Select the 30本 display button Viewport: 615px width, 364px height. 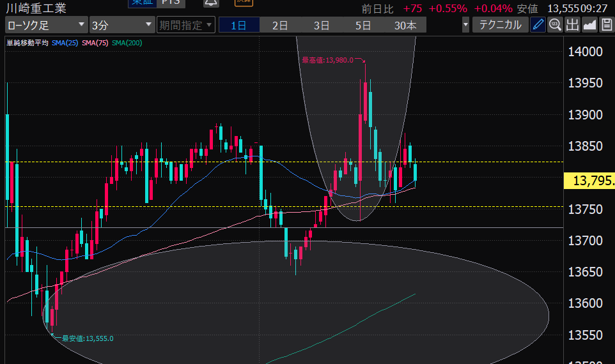click(405, 26)
